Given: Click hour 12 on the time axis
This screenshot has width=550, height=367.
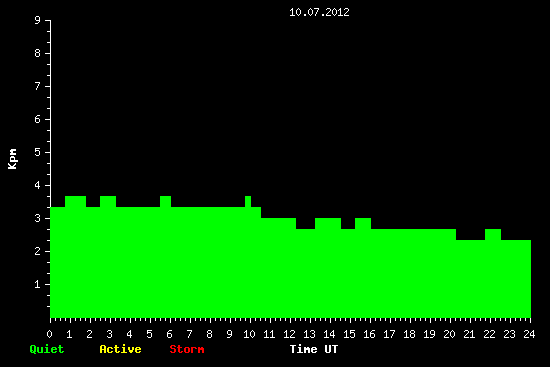Looking at the screenshot, I should click(x=289, y=334).
